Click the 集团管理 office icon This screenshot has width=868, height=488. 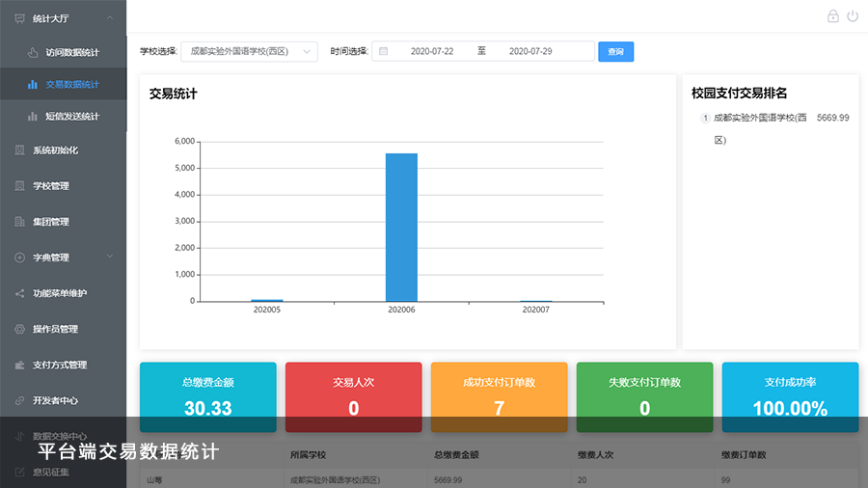pos(20,221)
